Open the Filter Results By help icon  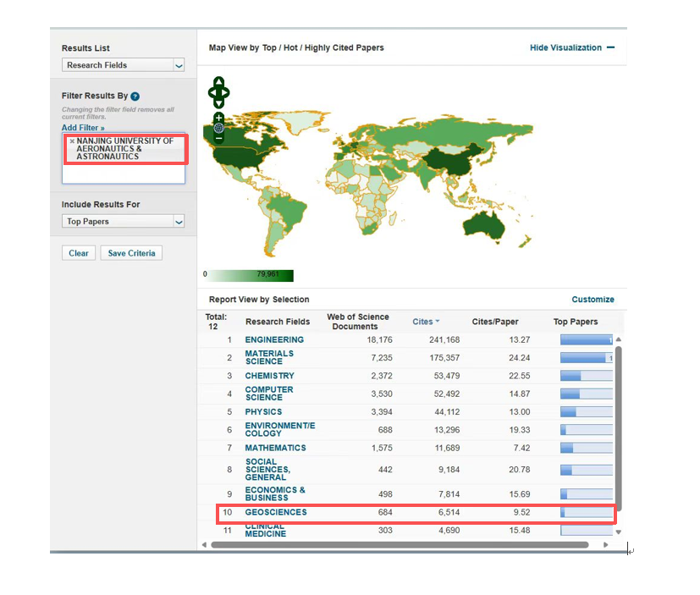pyautogui.click(x=135, y=96)
